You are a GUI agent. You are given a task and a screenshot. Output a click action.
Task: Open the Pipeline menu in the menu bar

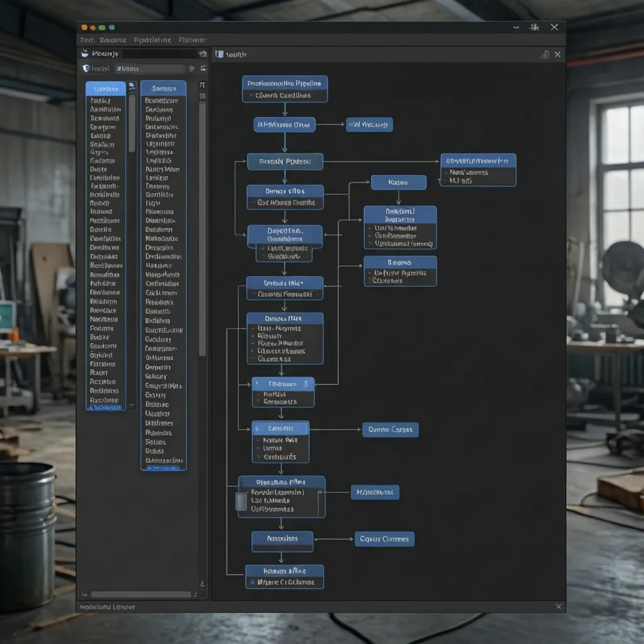coord(152,39)
